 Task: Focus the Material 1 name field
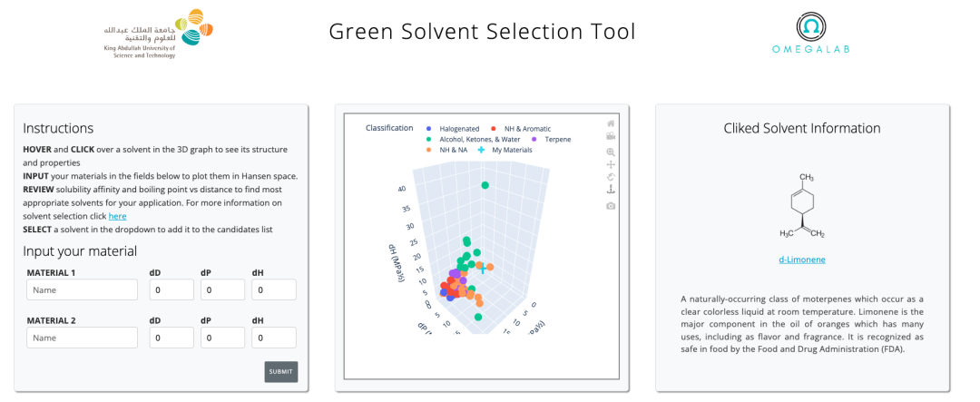(82, 290)
